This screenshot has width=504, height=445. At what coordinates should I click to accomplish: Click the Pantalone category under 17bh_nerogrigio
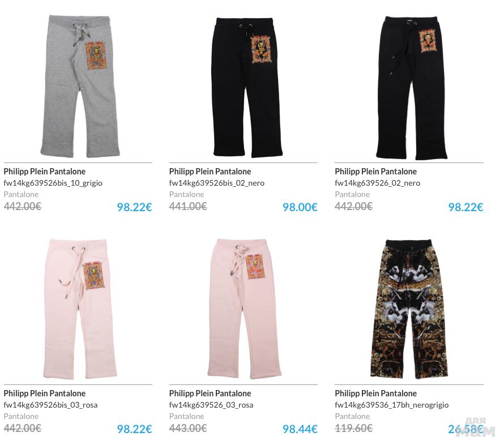coord(352,416)
